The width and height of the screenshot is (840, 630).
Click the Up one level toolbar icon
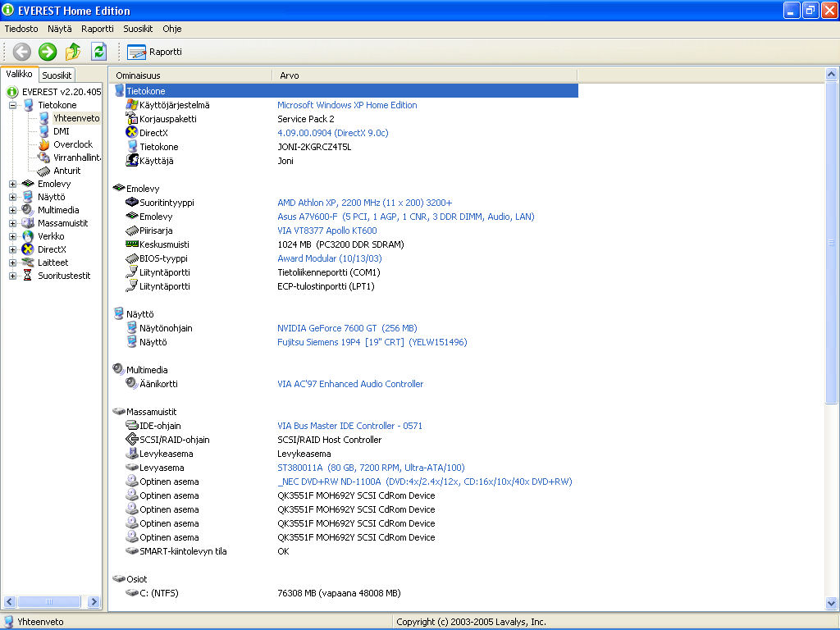click(73, 52)
